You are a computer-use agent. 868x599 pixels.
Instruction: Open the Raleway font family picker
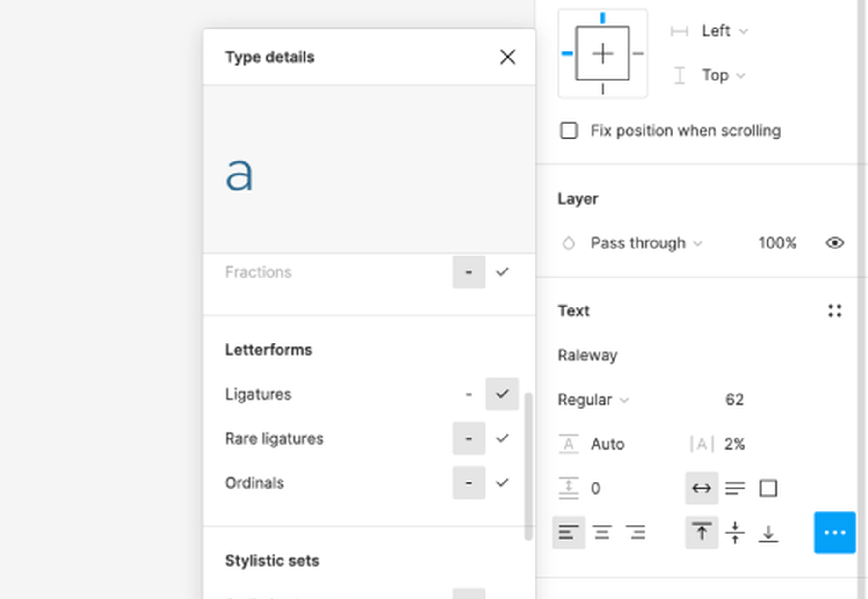pyautogui.click(x=587, y=355)
